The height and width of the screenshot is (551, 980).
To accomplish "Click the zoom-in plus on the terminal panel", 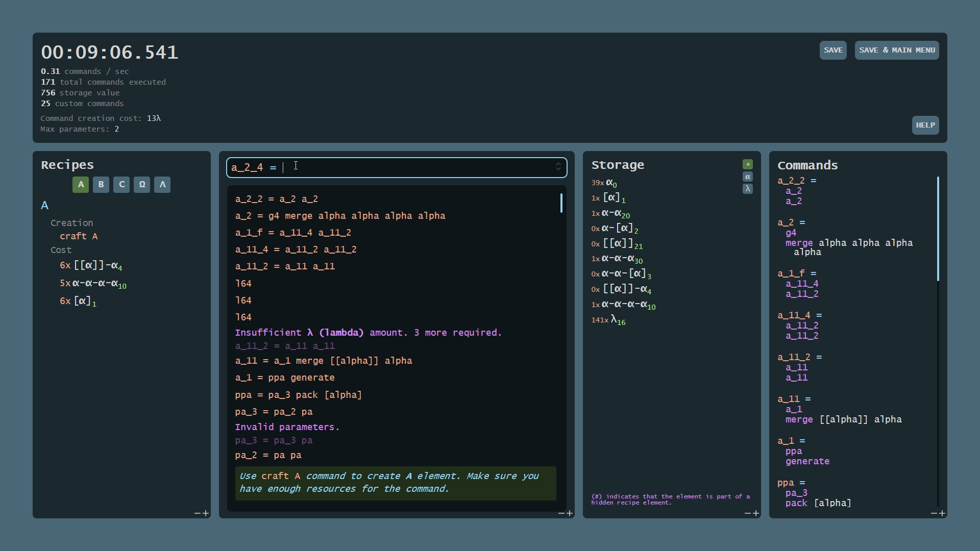I will tap(569, 514).
